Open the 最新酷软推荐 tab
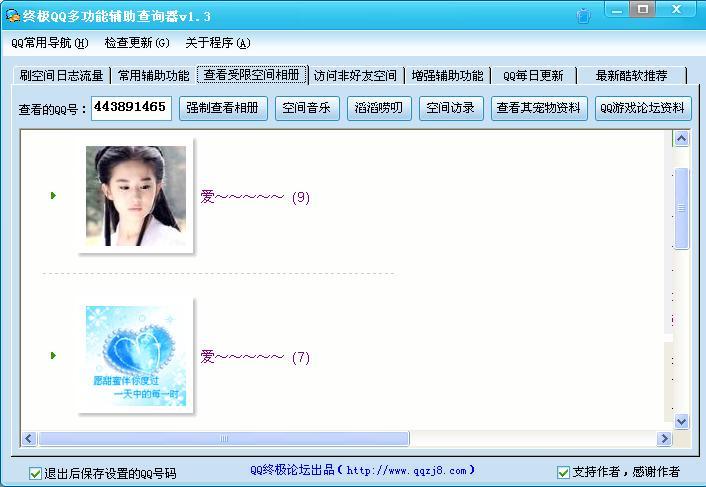 [632, 75]
